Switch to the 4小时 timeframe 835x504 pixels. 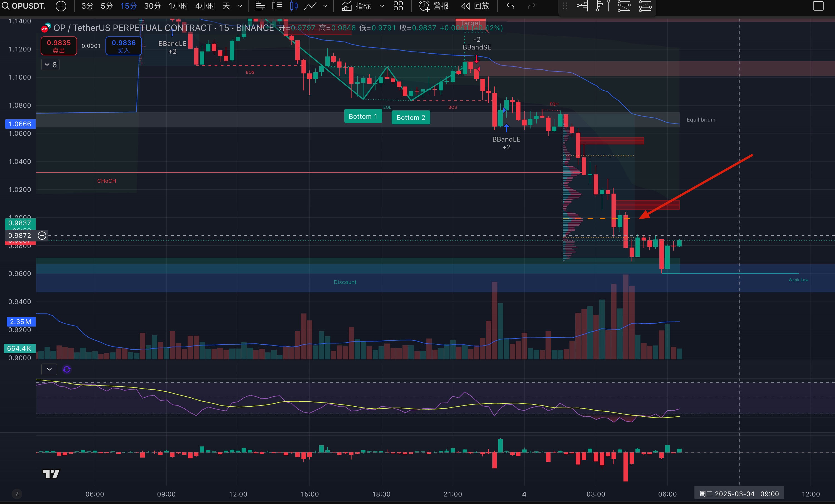205,6
